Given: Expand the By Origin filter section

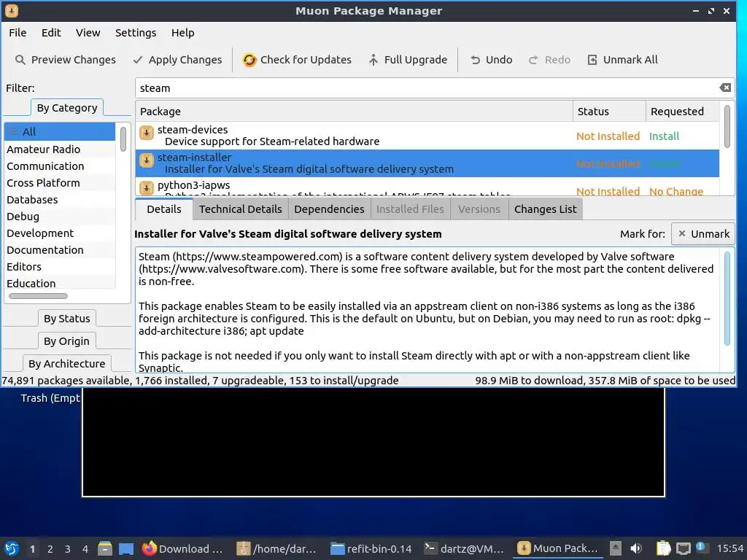Looking at the screenshot, I should pyautogui.click(x=66, y=341).
